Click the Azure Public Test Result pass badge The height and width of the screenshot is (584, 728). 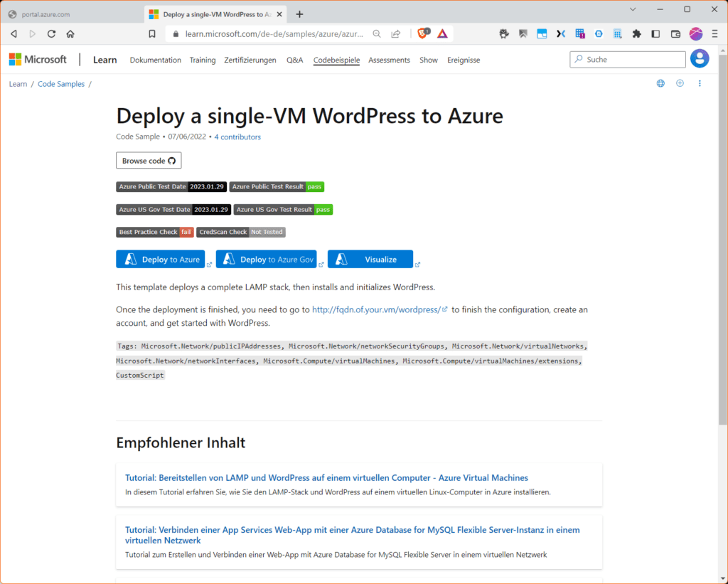coord(277,187)
